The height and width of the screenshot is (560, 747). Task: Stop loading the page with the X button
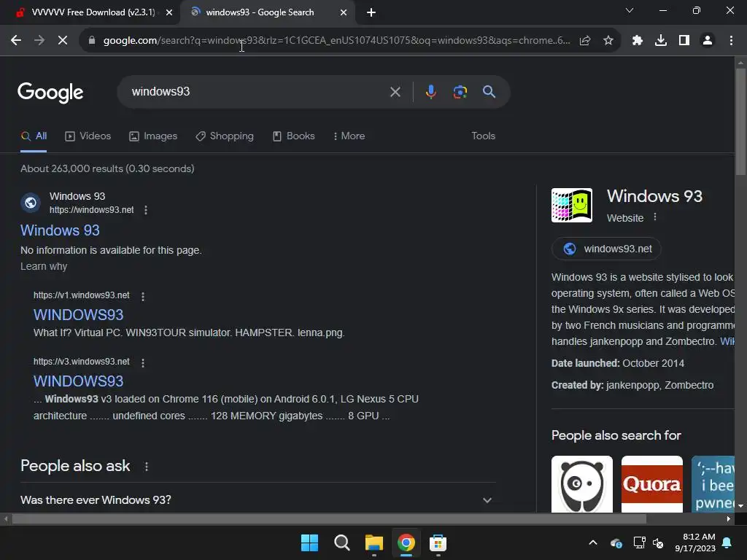[x=63, y=41]
